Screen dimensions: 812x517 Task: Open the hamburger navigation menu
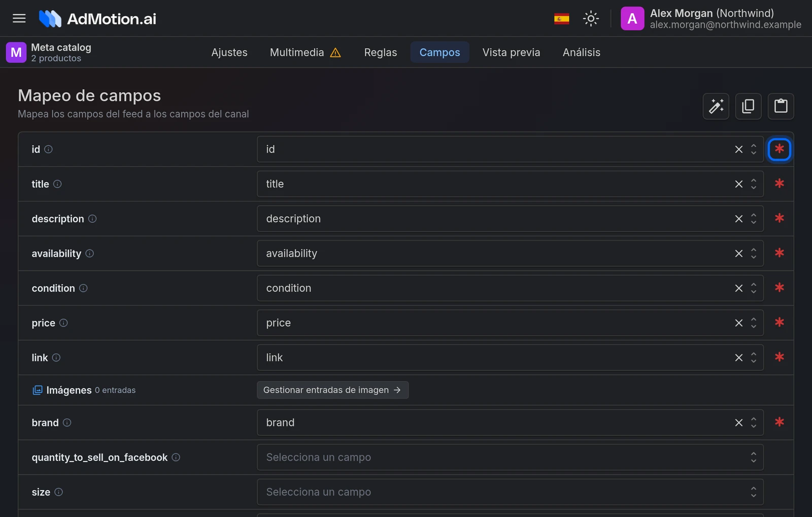(x=19, y=18)
